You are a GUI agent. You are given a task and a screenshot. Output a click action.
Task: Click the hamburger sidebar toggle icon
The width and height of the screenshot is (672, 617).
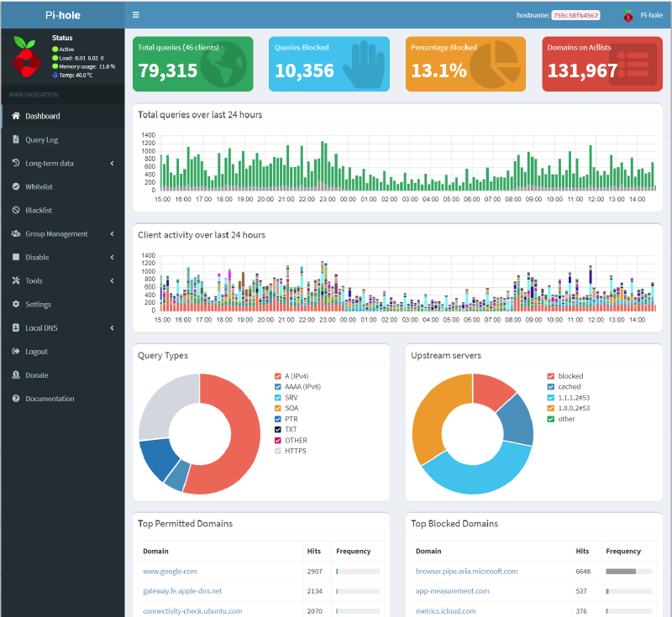click(x=135, y=14)
